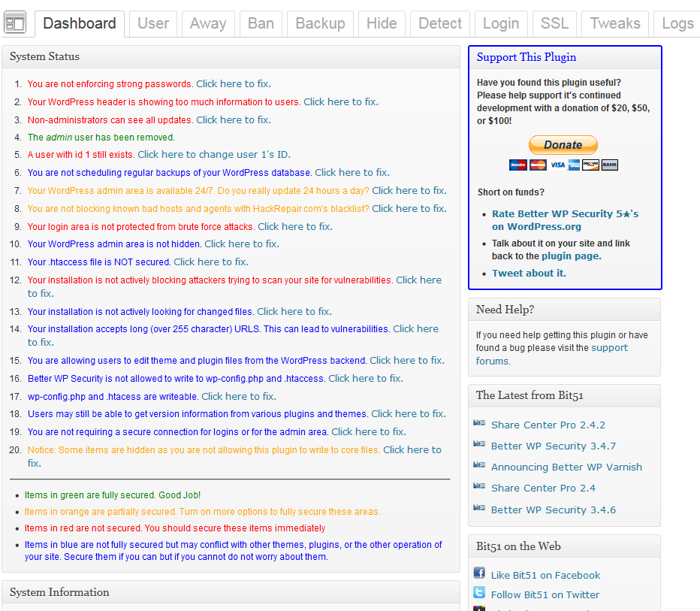Image resolution: width=700 pixels, height=611 pixels.
Task: Open the Tweaks tab
Action: coord(615,23)
